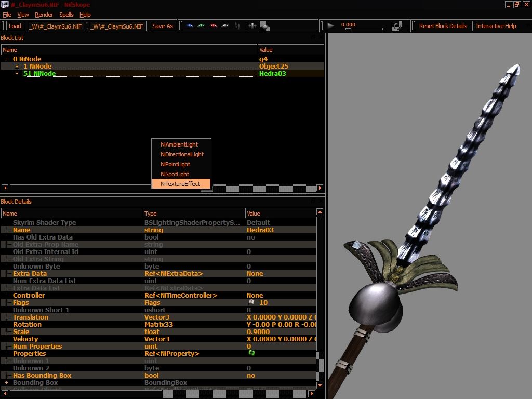This screenshot has height=399, width=532.
Task: Click the Name row value Hedra03 in Block Details
Action: [x=260, y=230]
